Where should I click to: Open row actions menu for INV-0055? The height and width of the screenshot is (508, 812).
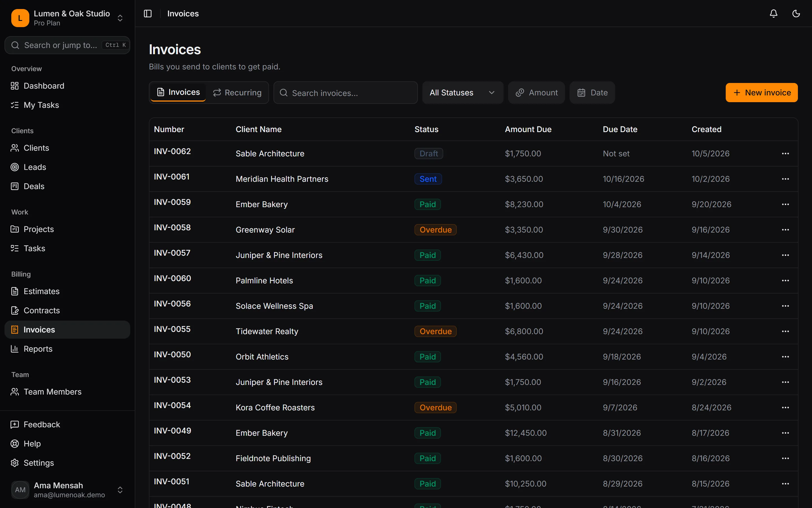785,331
